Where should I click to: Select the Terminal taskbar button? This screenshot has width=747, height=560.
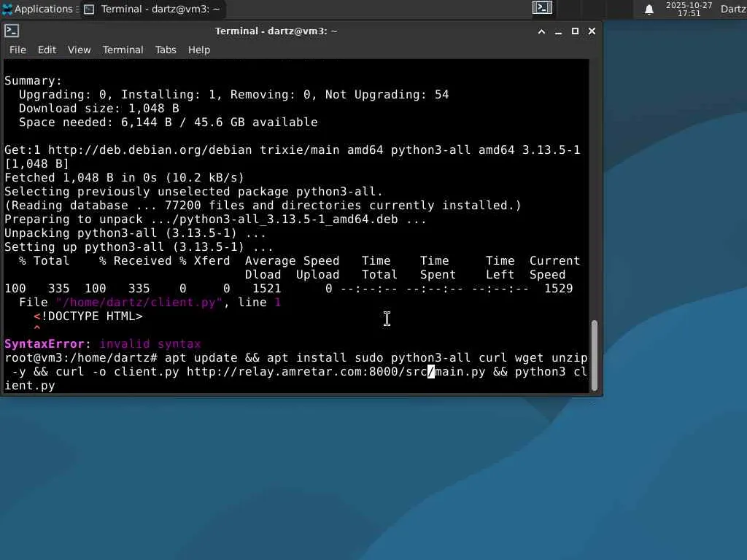point(152,9)
